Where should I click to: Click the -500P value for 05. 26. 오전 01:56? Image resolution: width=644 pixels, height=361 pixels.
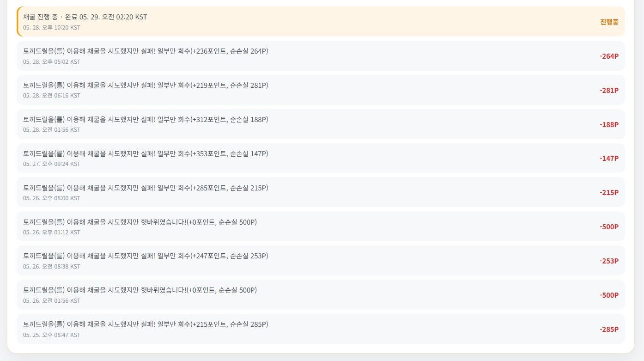coord(609,295)
